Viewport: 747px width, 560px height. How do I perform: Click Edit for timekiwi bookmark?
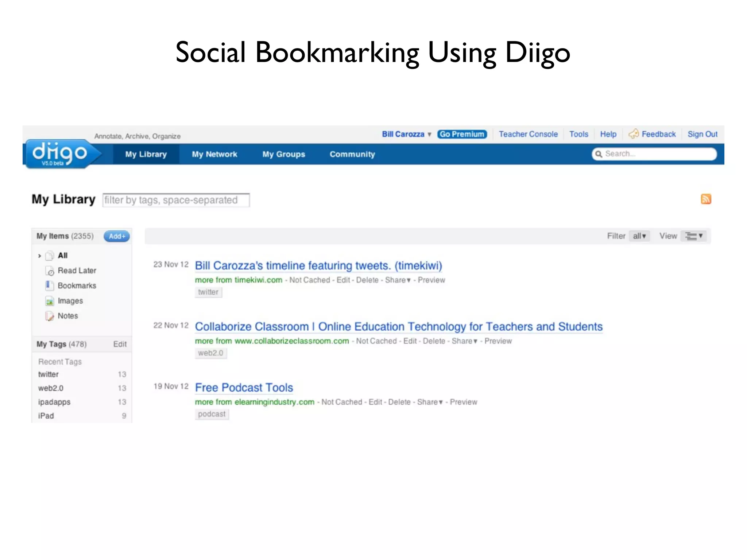(343, 280)
